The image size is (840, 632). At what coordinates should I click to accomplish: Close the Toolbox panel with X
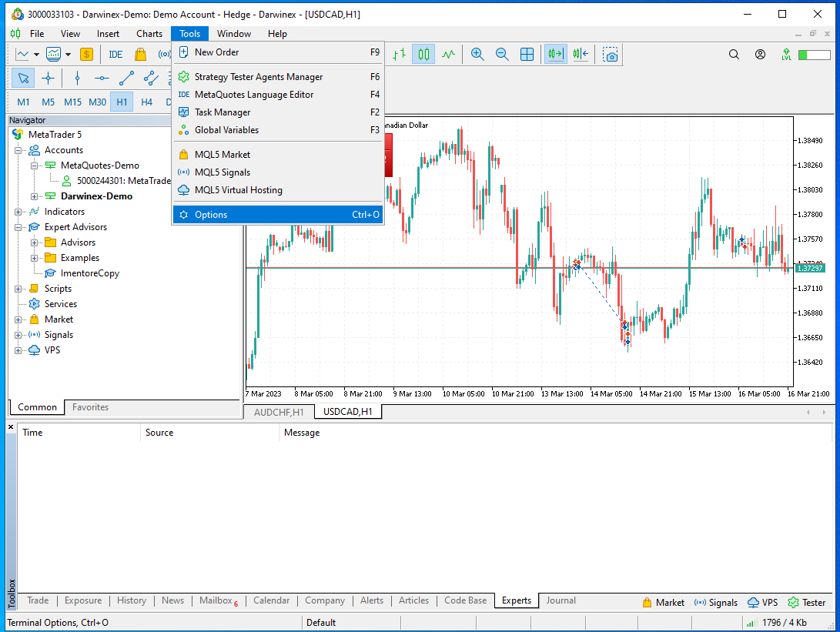[x=11, y=427]
